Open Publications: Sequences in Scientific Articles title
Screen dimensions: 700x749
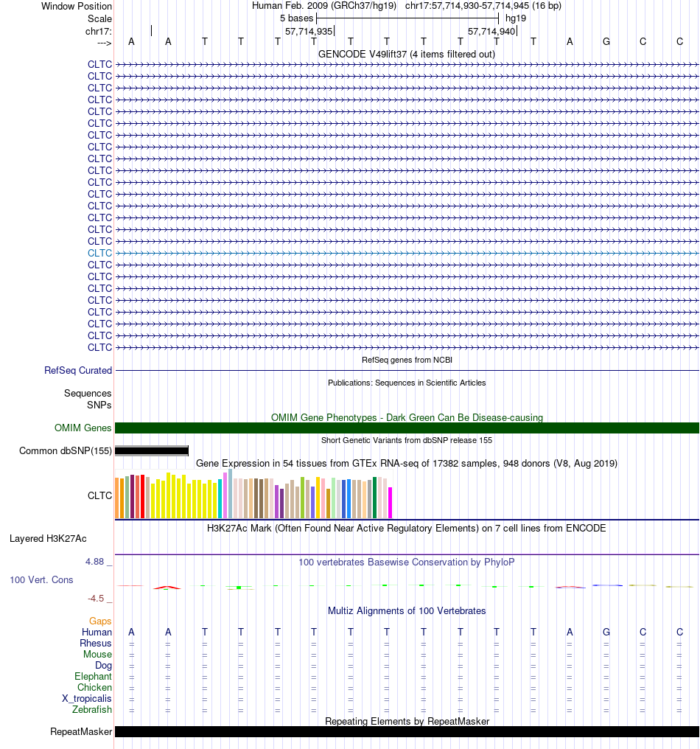[x=407, y=383]
